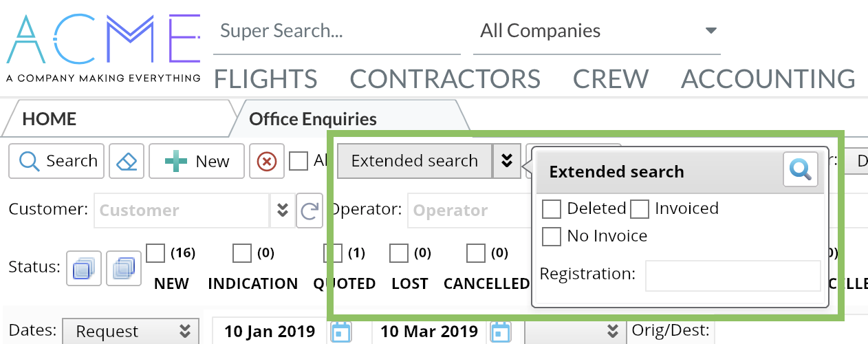
Task: Click the New button
Action: (x=197, y=161)
